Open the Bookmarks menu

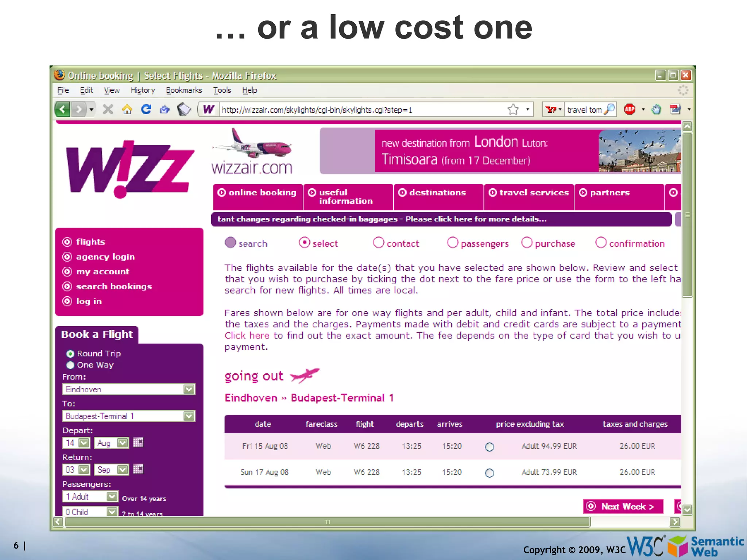pyautogui.click(x=184, y=90)
